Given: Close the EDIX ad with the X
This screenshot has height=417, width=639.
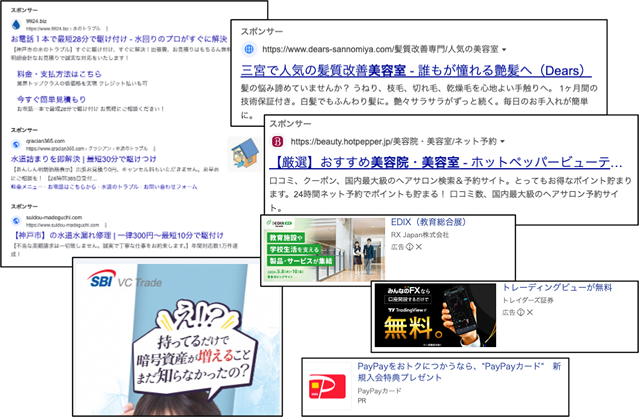Looking at the screenshot, I should [x=419, y=247].
